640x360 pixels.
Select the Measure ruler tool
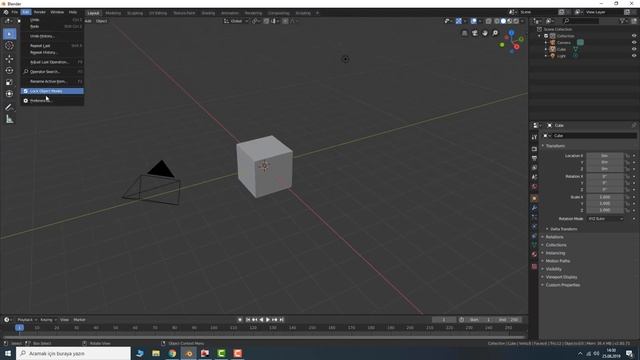(9, 119)
